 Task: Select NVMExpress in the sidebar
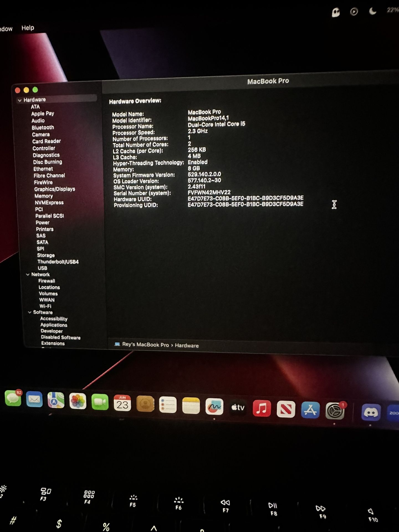pos(49,203)
